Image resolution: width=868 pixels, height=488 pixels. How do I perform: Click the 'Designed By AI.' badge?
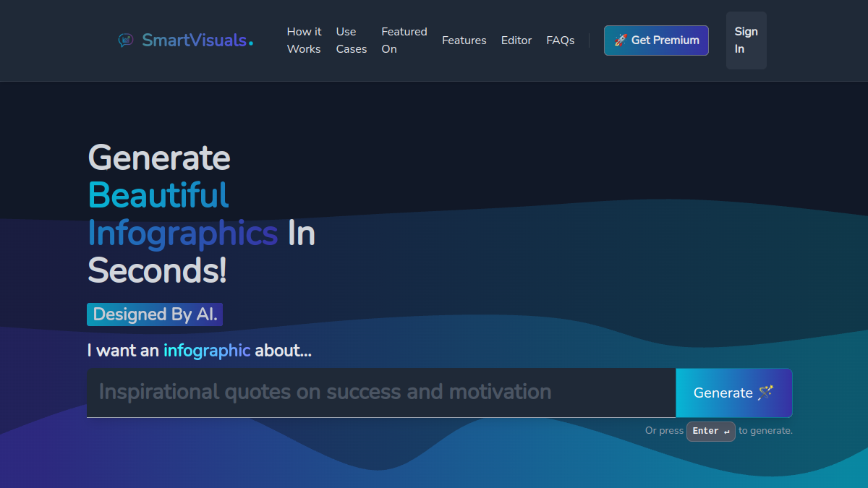(155, 314)
